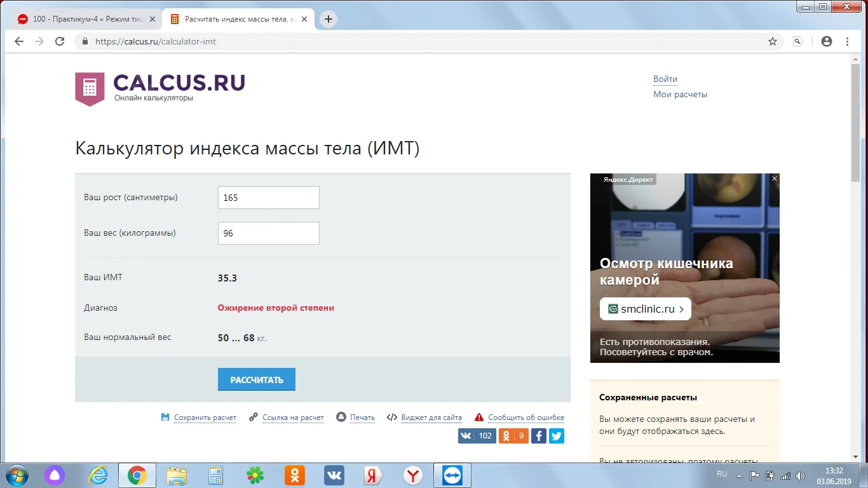Close the 'Практикум-4' tab
Screen dimensions: 868x488
click(x=152, y=19)
